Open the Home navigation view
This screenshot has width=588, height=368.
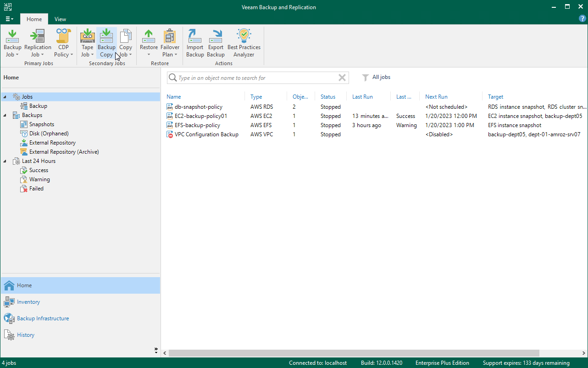click(x=80, y=285)
